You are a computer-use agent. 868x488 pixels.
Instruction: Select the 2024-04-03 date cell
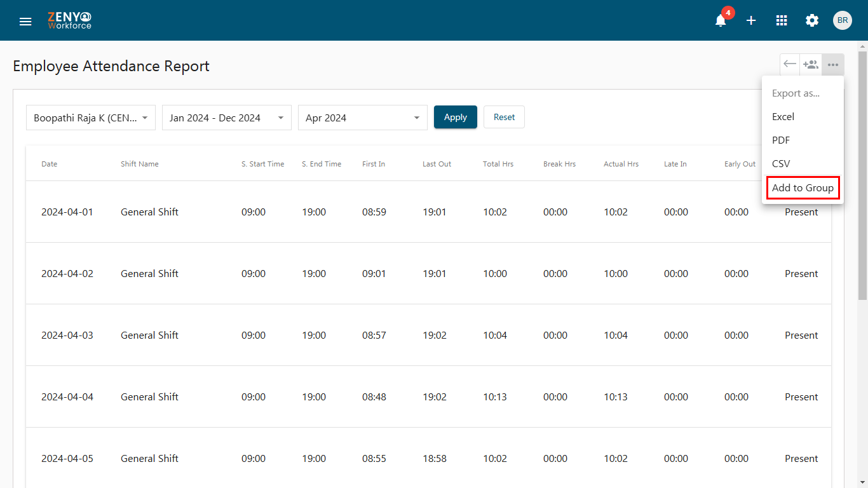click(67, 335)
